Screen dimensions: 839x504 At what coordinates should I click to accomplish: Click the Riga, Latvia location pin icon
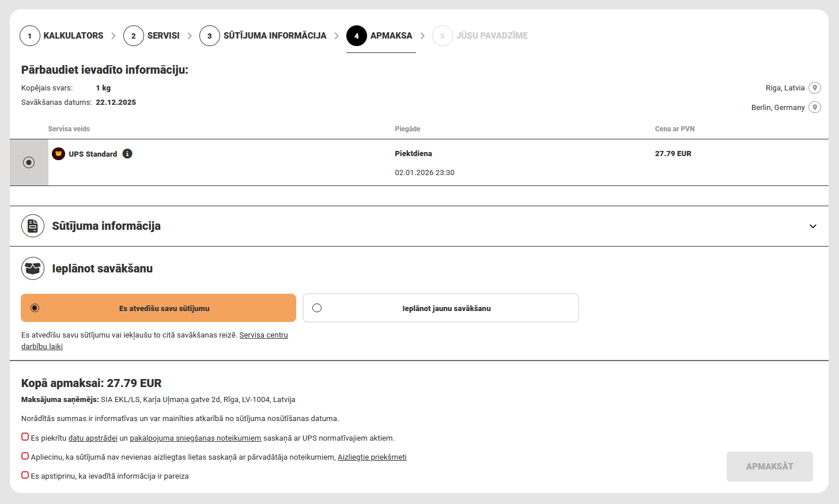click(814, 88)
